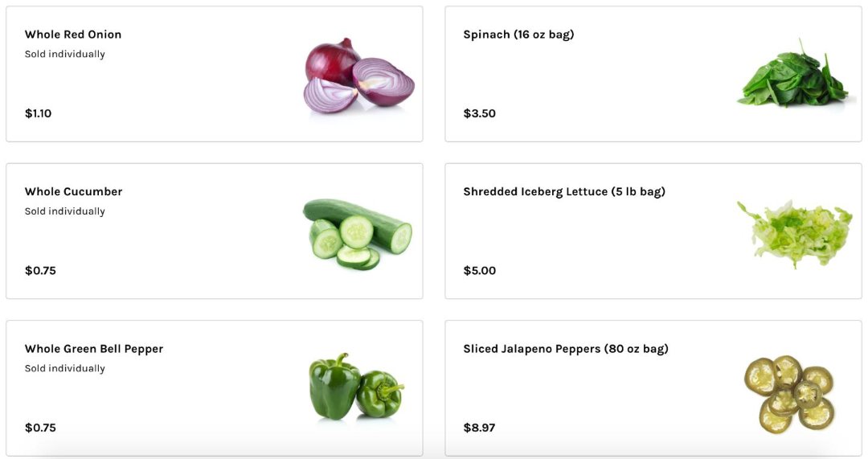Screen dimensions: 868x459
Task: Open the shredded iceberg lettuce image
Action: 794,232
